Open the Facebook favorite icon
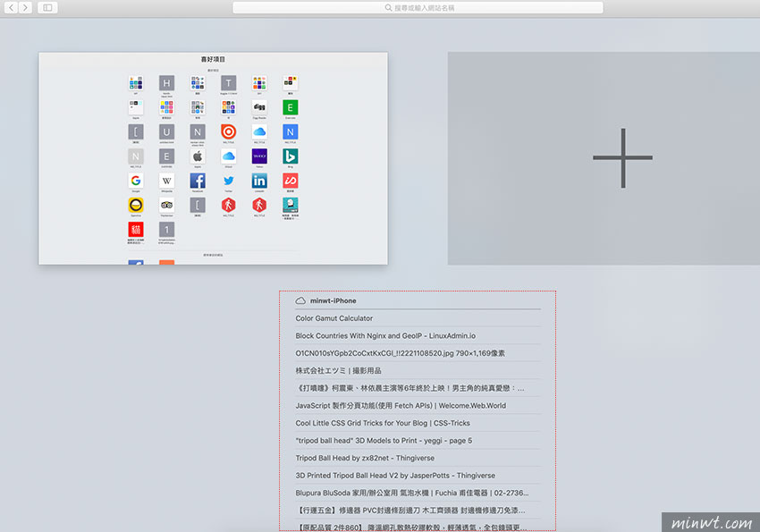Image resolution: width=760 pixels, height=532 pixels. tap(198, 181)
